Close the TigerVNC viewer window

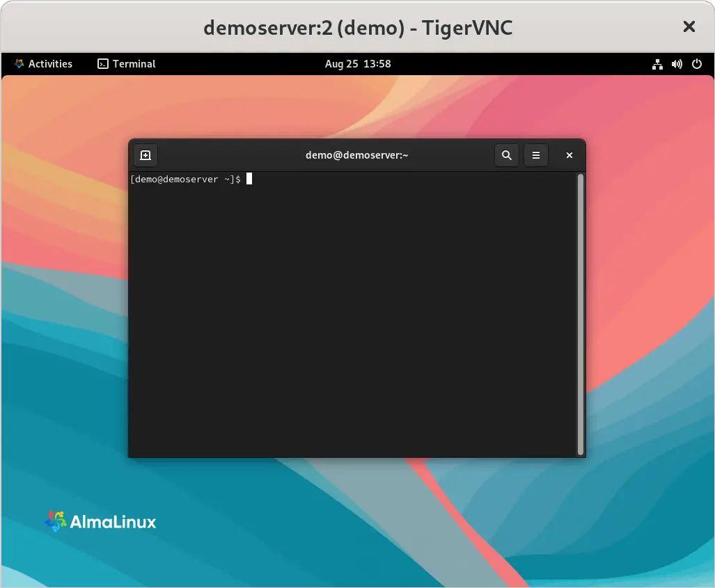coord(689,27)
